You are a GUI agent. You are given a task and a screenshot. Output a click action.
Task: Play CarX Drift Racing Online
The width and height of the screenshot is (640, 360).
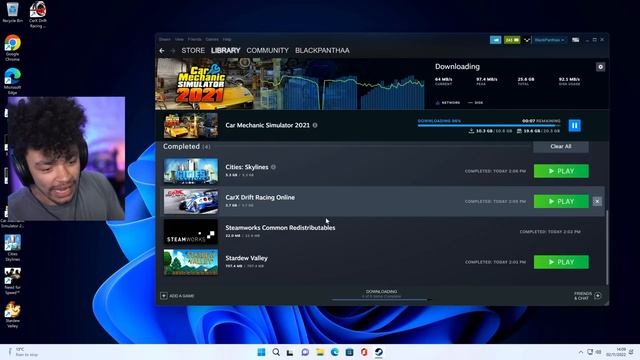[561, 201]
